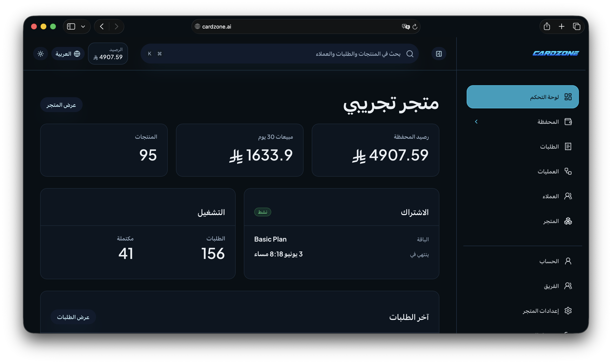Toggle the light/dark theme sun icon
612x364 pixels.
41,54
